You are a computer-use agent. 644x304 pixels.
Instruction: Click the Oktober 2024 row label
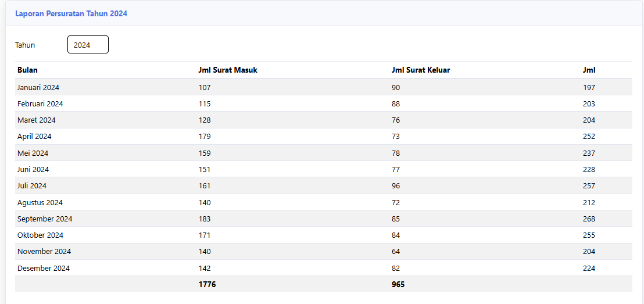coord(40,235)
